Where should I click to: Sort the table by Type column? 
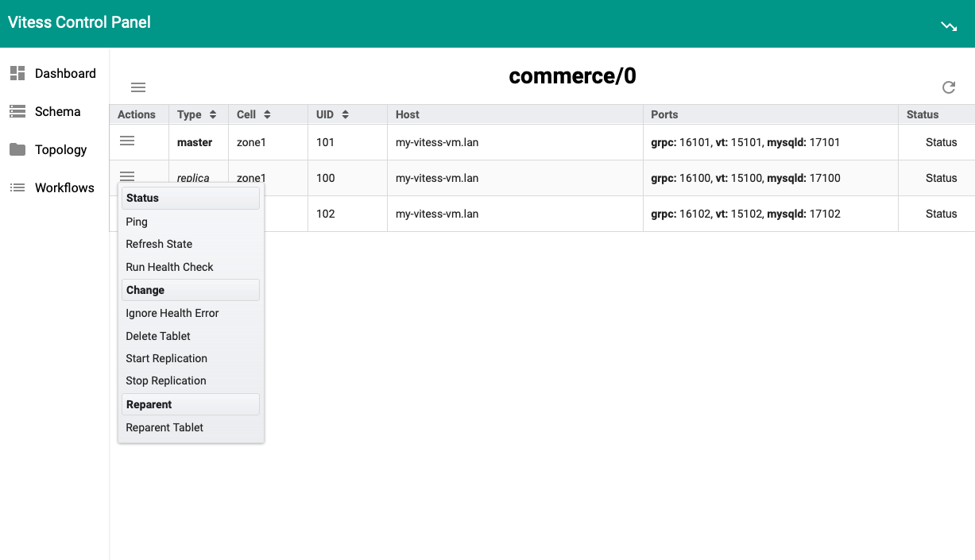(198, 114)
